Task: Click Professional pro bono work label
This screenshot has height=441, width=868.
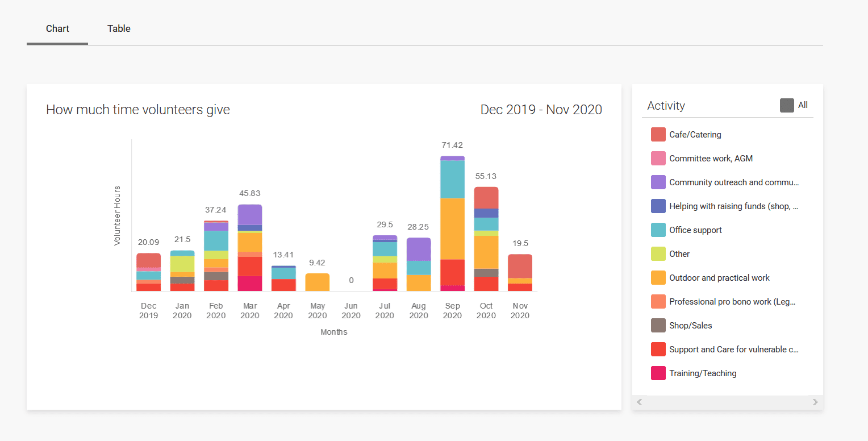Action: point(732,302)
